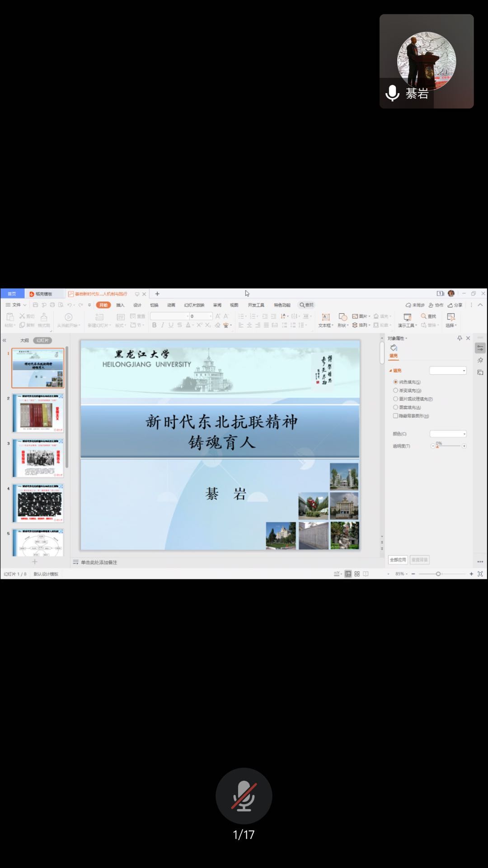This screenshot has width=488, height=868.
Task: Click the fit-to-window icon in status bar
Action: (480, 574)
